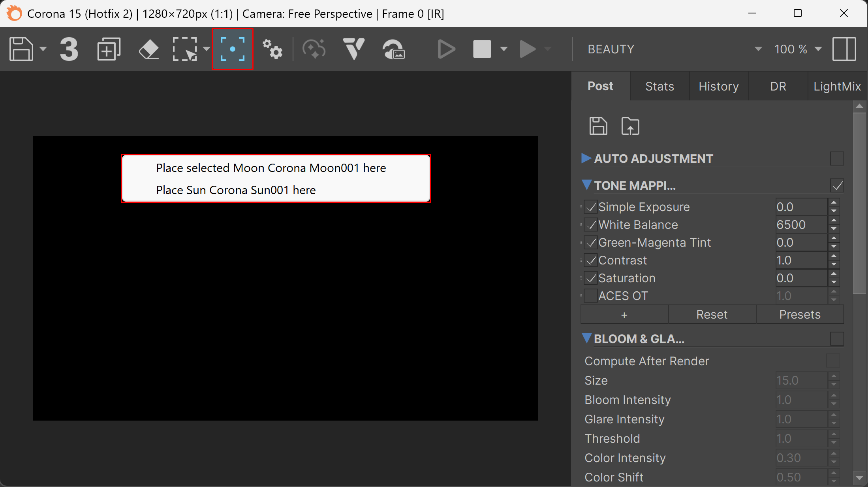Click the solid play render button

coord(528,49)
